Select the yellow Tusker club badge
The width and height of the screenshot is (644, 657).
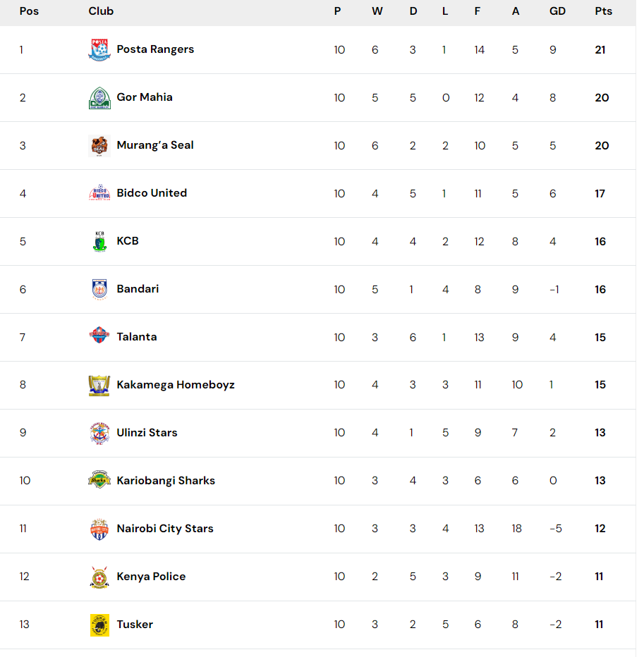coord(99,625)
